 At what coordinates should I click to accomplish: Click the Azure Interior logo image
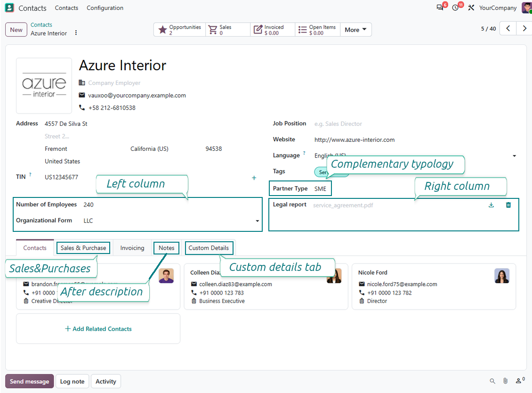tap(44, 85)
